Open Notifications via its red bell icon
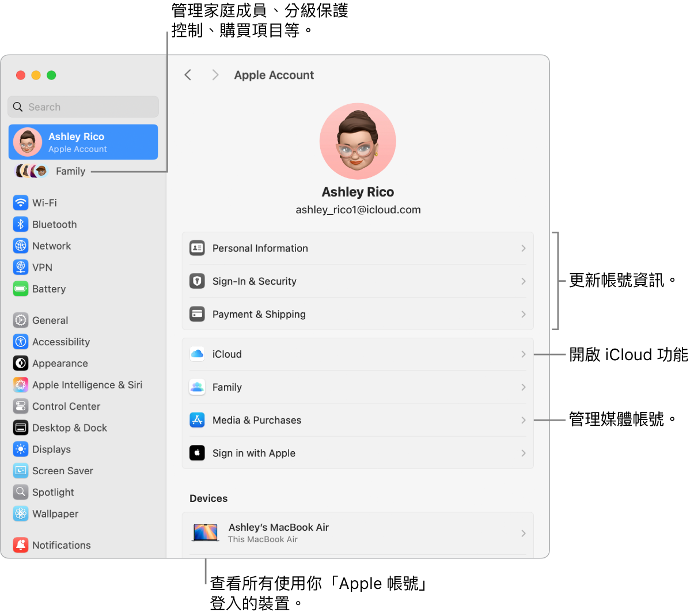This screenshot has width=694, height=616. [21, 545]
